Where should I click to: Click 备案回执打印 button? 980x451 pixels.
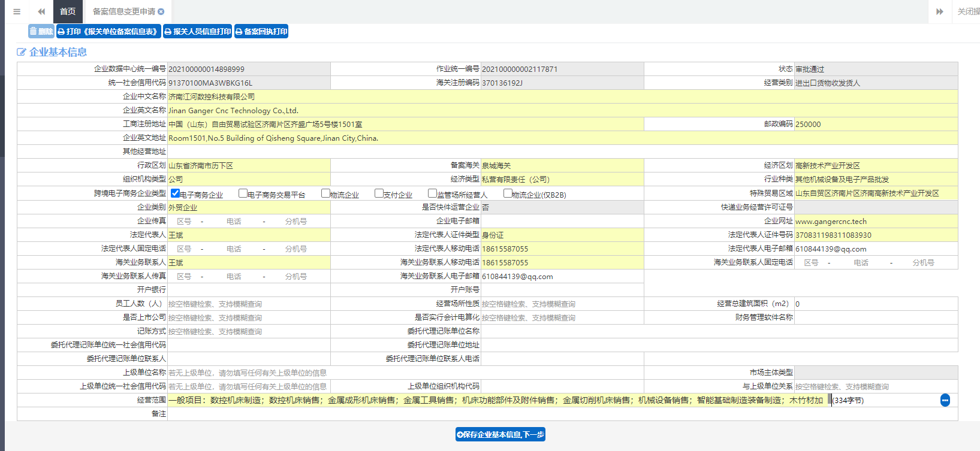(261, 31)
